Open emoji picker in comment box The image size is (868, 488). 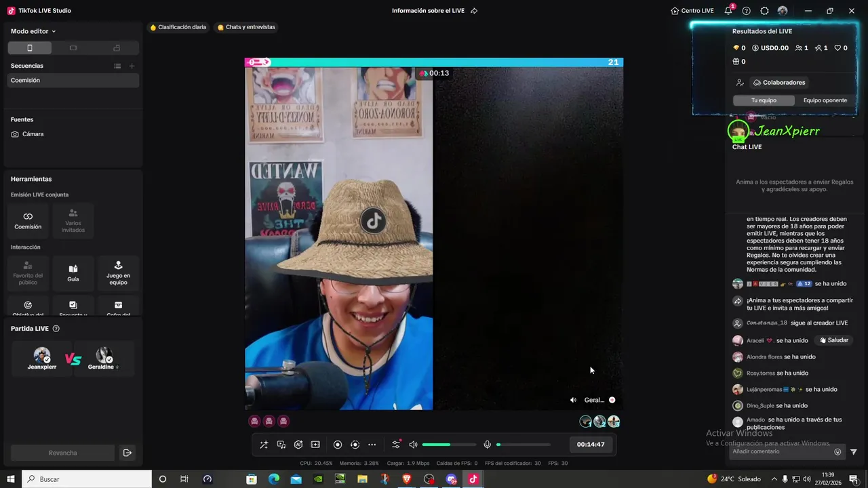(x=837, y=451)
